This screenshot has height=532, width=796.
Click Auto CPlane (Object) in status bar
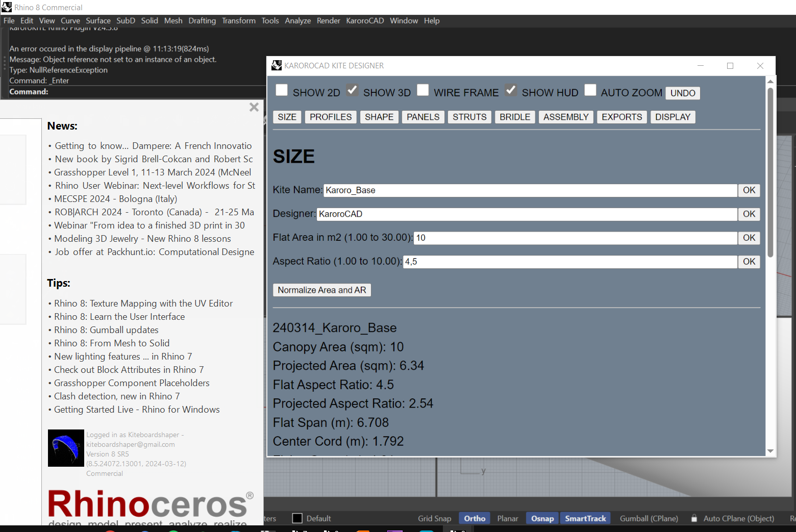[738, 518]
